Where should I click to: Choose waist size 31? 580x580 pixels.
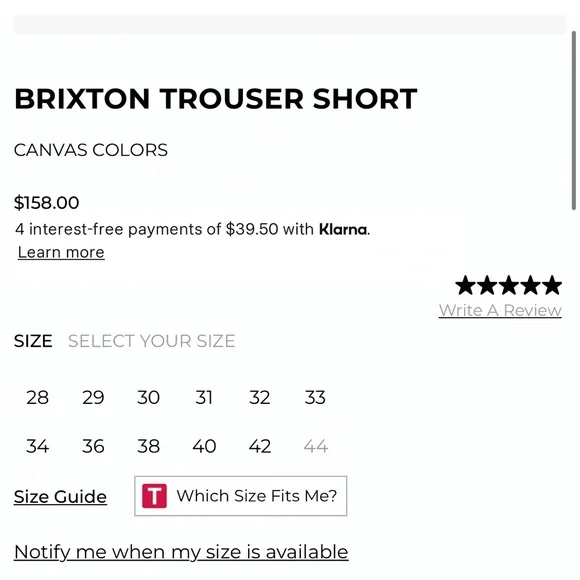204,398
